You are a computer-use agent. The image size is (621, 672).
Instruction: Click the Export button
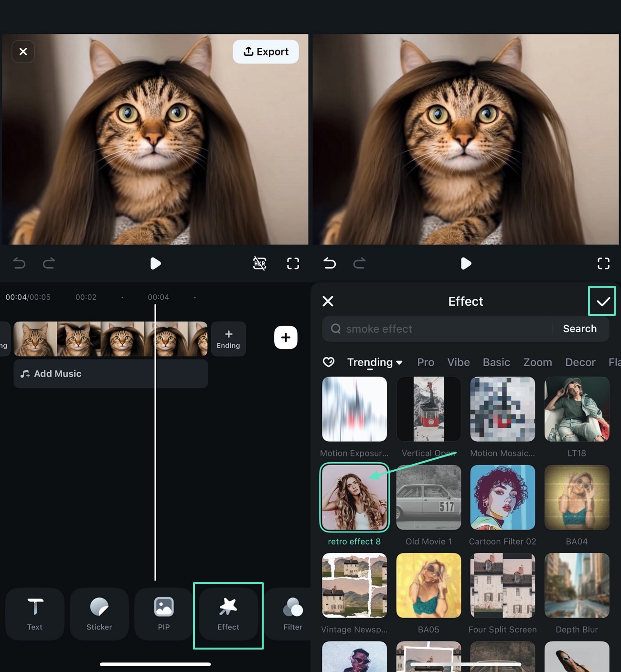(266, 52)
